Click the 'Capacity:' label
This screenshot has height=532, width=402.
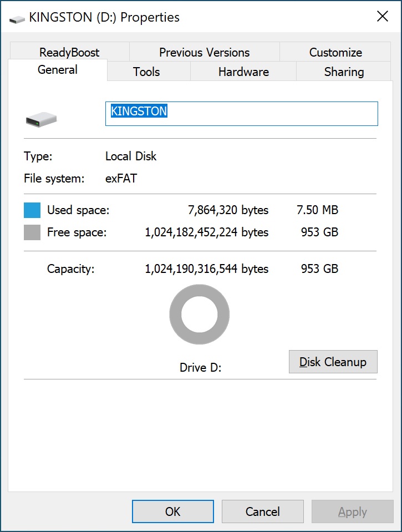70,268
